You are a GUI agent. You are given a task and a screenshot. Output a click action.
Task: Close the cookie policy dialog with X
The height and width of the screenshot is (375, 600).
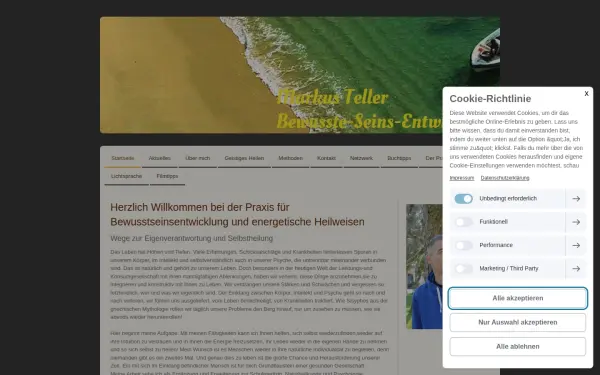(586, 93)
